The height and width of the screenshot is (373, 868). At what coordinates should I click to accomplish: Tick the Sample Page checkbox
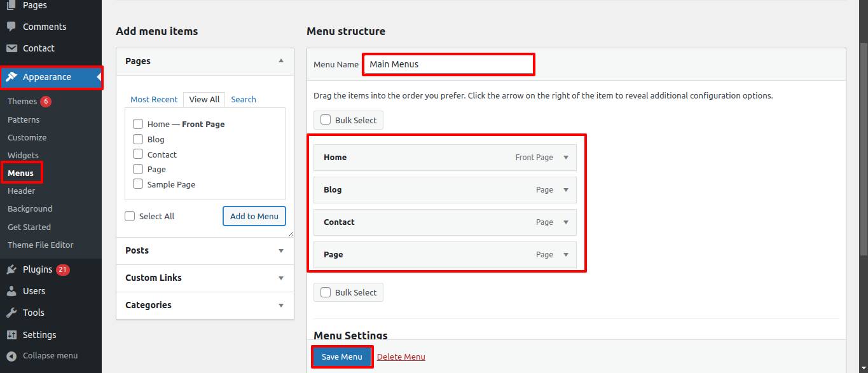(x=138, y=184)
